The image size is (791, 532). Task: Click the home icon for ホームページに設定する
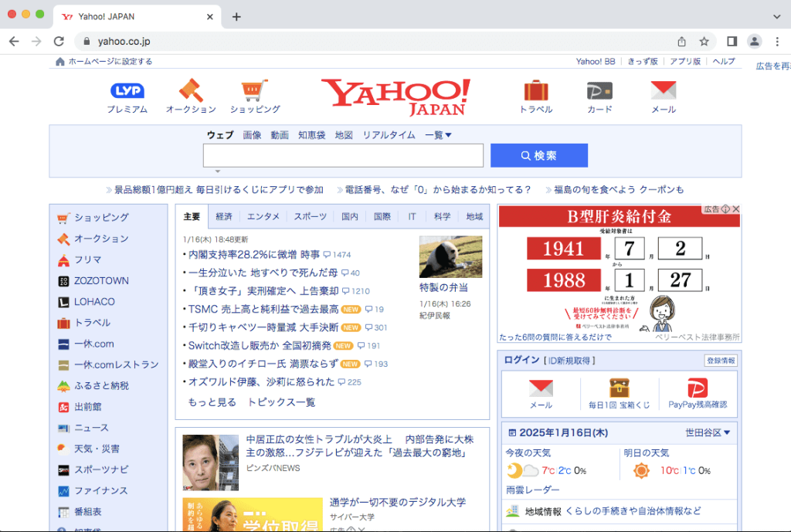pyautogui.click(x=60, y=62)
